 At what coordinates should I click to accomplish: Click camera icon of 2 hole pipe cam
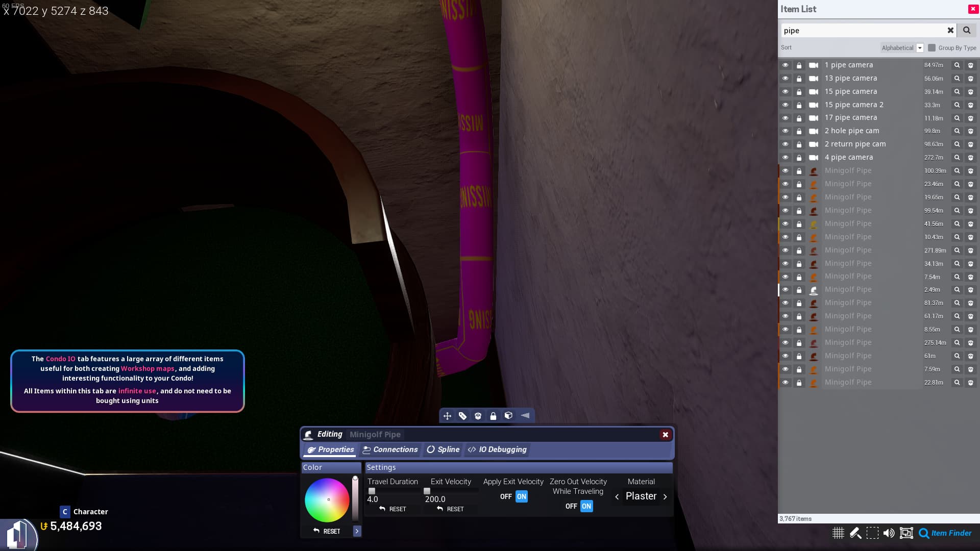(814, 131)
